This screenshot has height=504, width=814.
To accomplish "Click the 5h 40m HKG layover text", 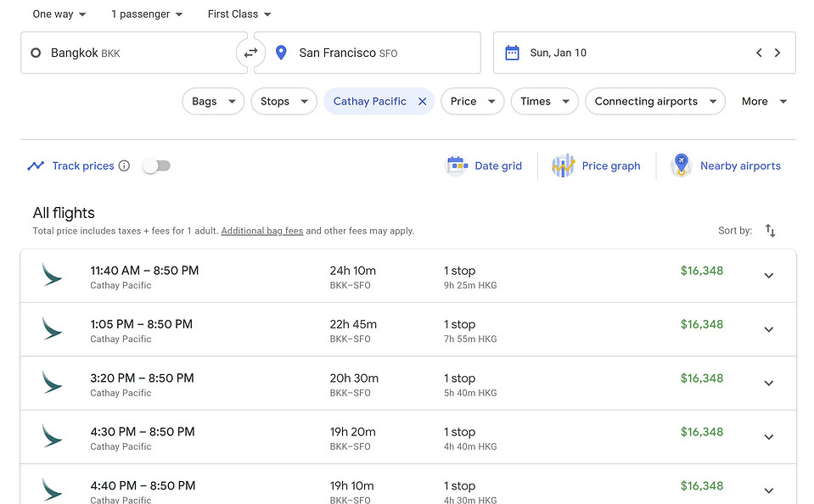I will coord(470,393).
